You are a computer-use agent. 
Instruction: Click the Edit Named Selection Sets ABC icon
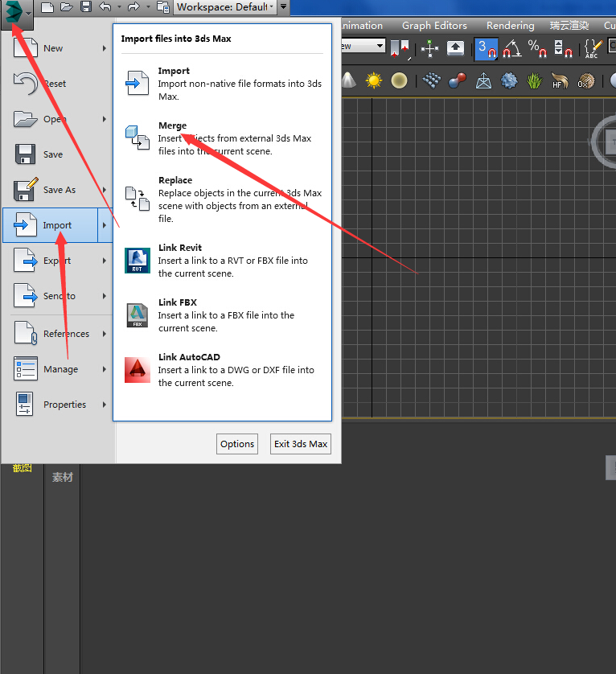[x=593, y=48]
